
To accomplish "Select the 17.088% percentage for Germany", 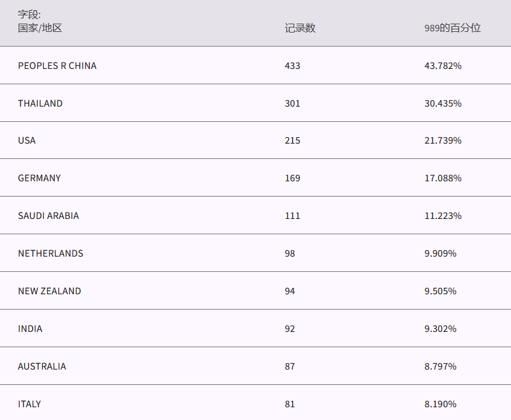I will coord(443,178).
